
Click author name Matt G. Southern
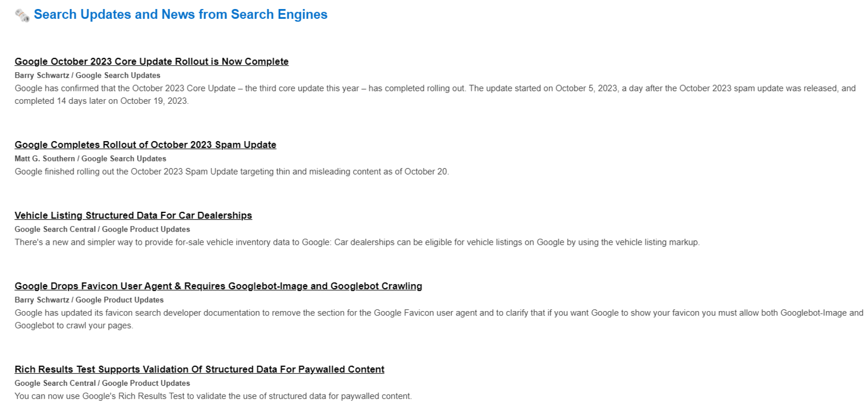click(45, 159)
